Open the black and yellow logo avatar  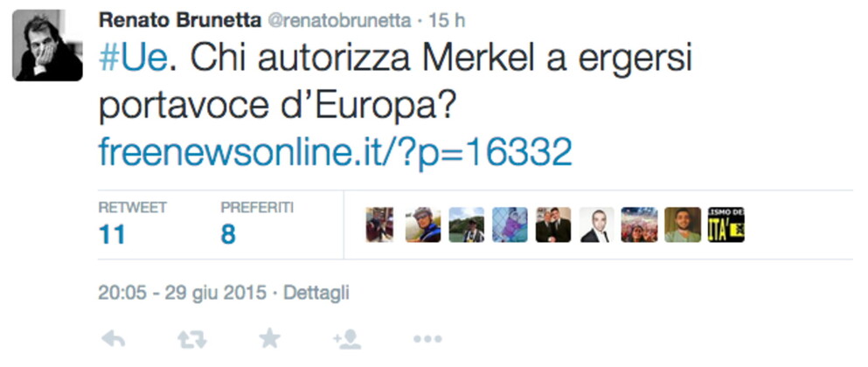(x=726, y=225)
